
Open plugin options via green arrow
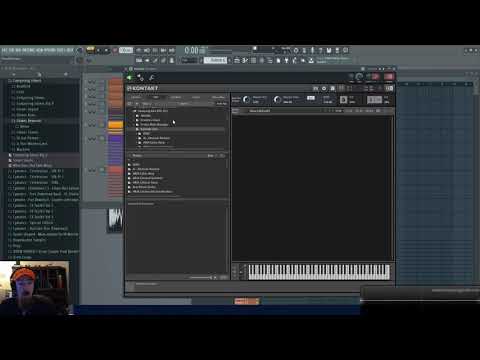129,78
